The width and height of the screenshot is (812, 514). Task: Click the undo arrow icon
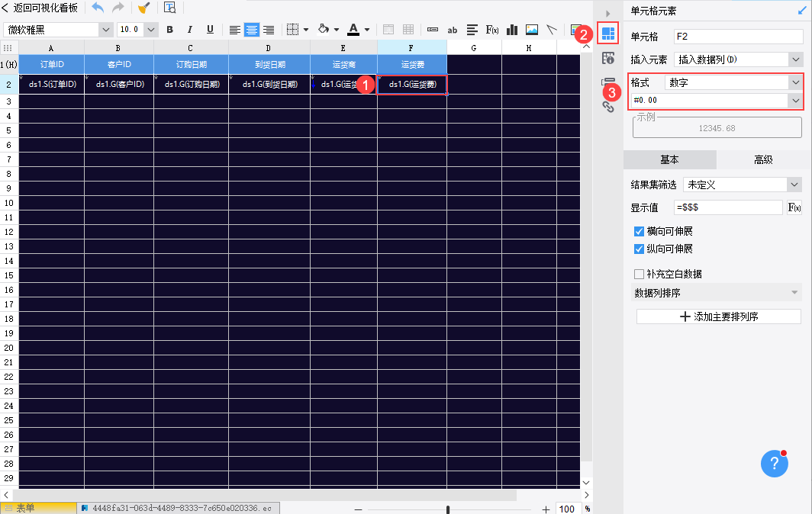98,8
